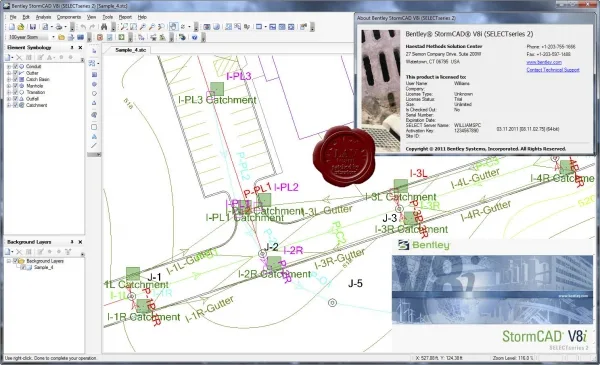Viewport: 600px width, 365px height.
Task: Click the Print icon in the toolbar
Action: [59, 27]
